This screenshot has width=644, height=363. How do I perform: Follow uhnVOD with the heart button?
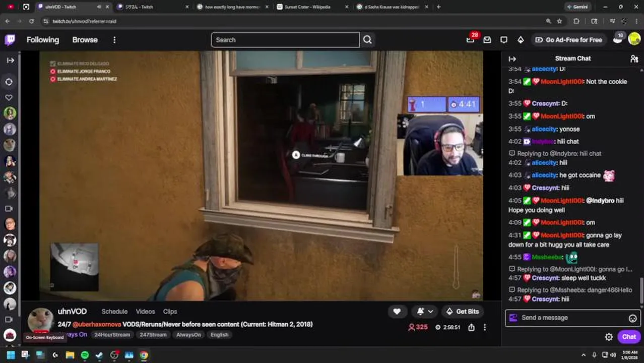coord(397,312)
